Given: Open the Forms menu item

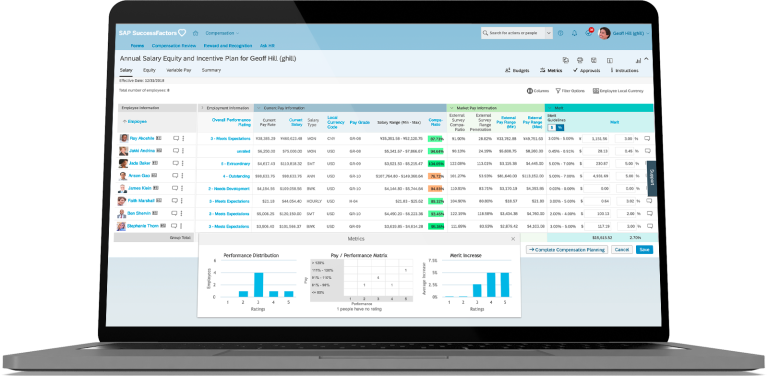Looking at the screenshot, I should click(x=137, y=46).
